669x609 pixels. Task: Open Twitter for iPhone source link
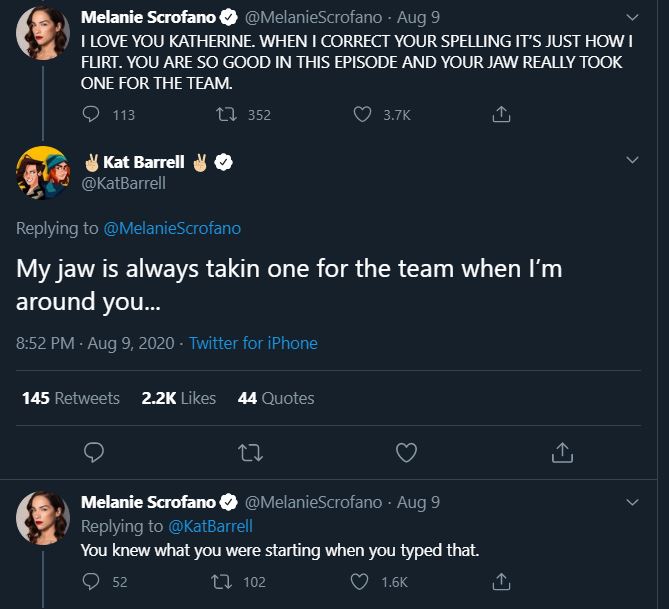click(253, 343)
